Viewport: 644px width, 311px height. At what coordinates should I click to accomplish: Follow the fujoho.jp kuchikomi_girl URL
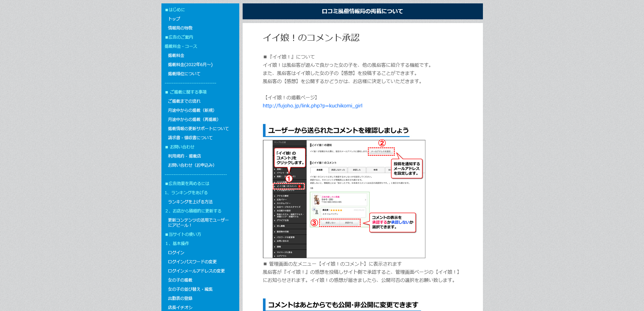pyautogui.click(x=312, y=106)
